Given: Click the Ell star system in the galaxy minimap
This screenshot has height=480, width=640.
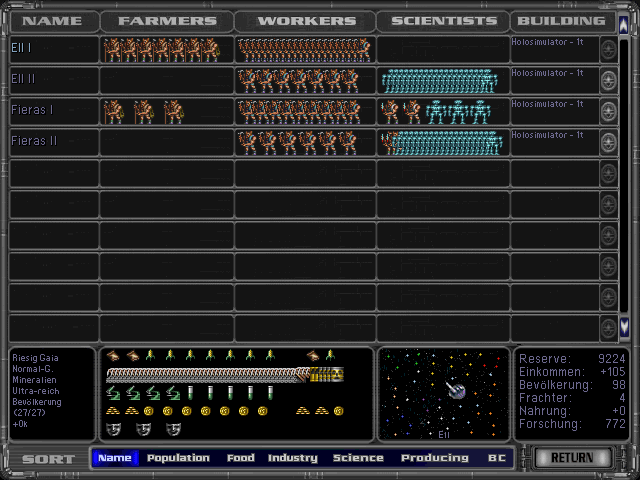Looking at the screenshot, I should pos(456,395).
